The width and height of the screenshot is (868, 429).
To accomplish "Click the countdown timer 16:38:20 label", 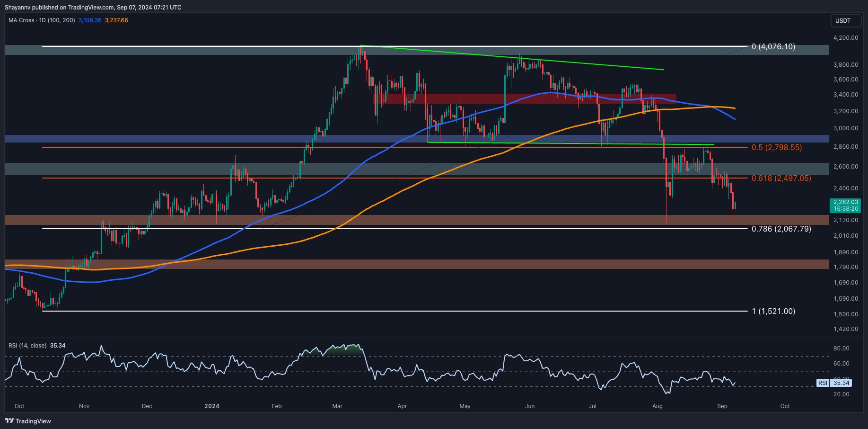I will pyautogui.click(x=846, y=208).
